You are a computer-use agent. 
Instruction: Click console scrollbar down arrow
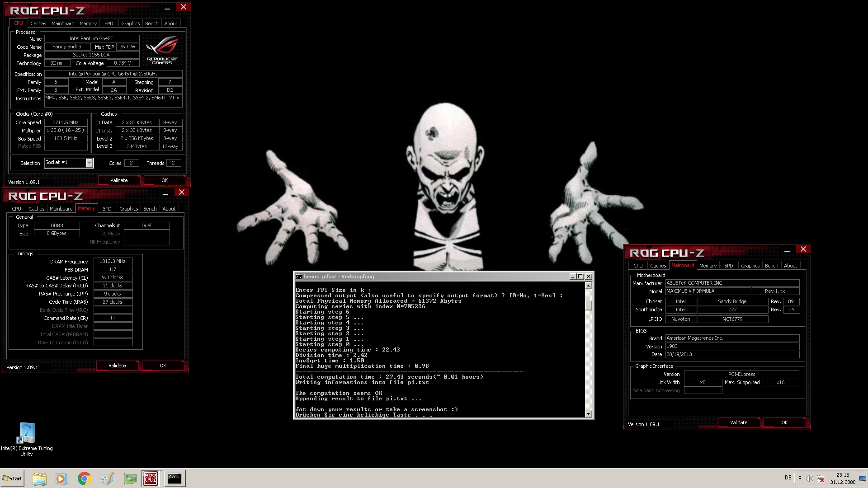coord(588,413)
